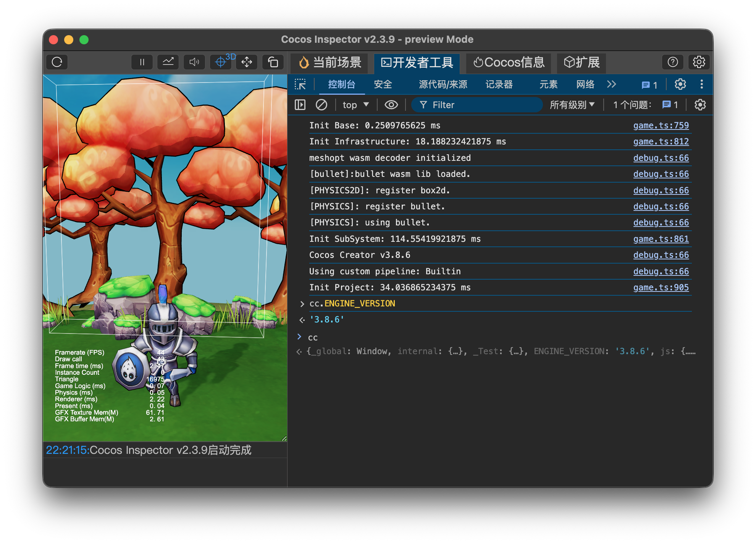Image resolution: width=756 pixels, height=544 pixels.
Task: Open debug.ts:66 link for bullet wasm lib line
Action: 661,174
